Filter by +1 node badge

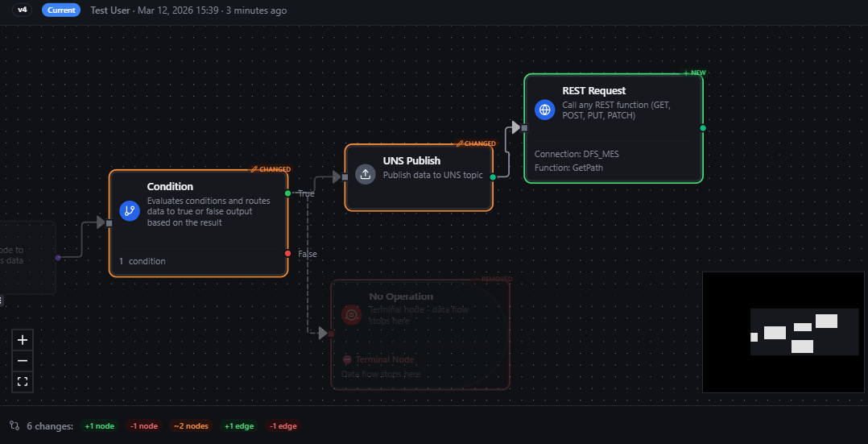[x=100, y=426]
